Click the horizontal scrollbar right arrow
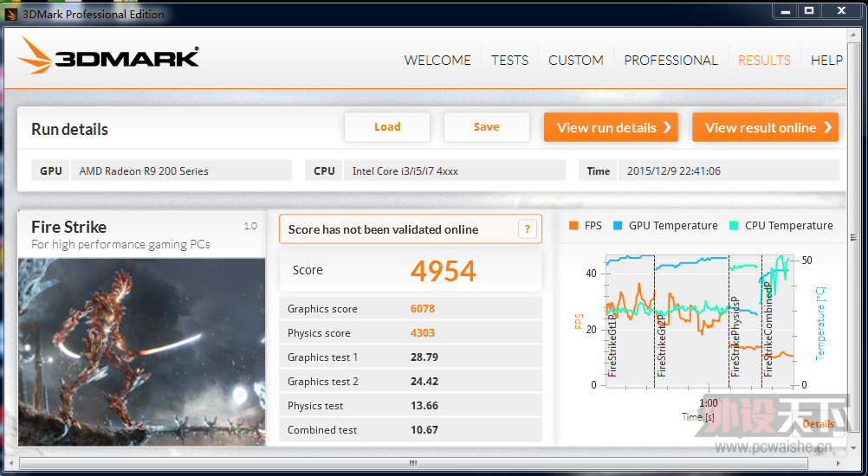This screenshot has width=868, height=476. 839,463
